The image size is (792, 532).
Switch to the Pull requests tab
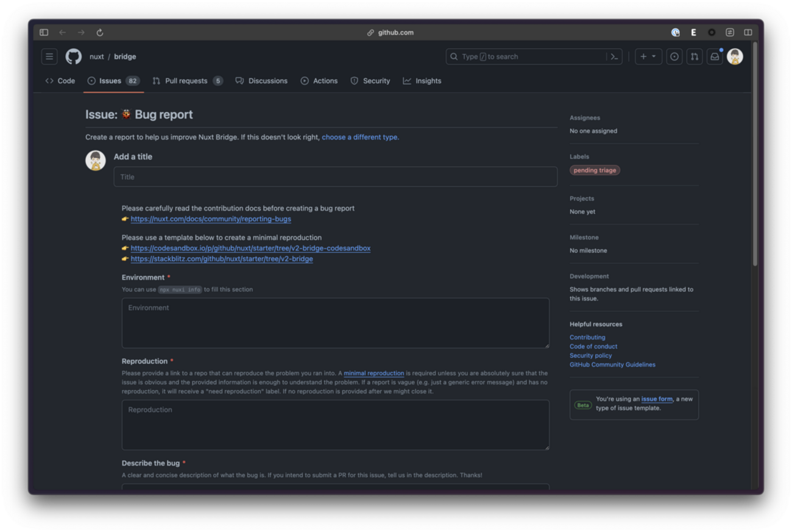click(187, 81)
